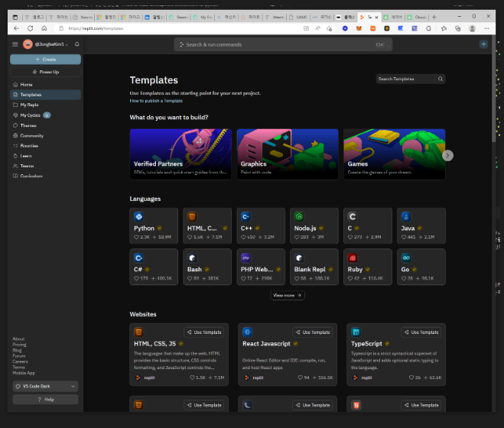The width and height of the screenshot is (504, 428).
Task: Open Themes in the sidebar
Action: pos(45,125)
